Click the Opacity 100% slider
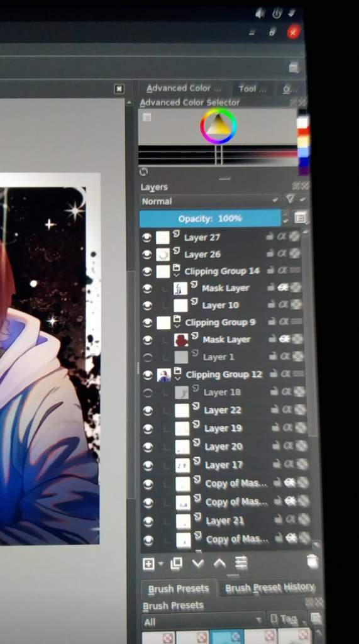Screen dimensions: 359x644 (210, 218)
